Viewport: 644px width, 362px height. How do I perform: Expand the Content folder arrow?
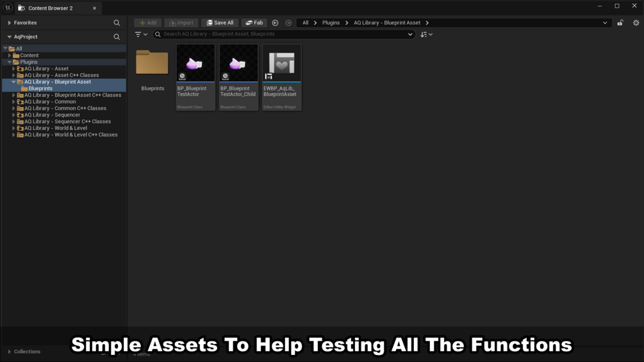(10, 55)
